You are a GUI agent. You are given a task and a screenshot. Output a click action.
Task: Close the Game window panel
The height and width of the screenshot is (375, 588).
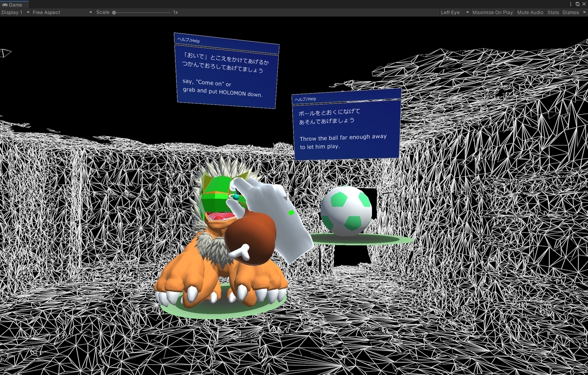(x=584, y=4)
